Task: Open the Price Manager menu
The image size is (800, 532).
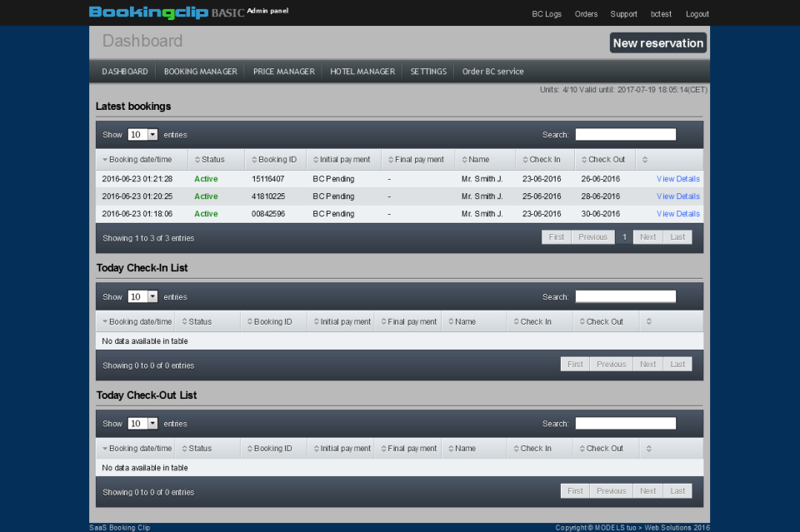Action: 284,72
